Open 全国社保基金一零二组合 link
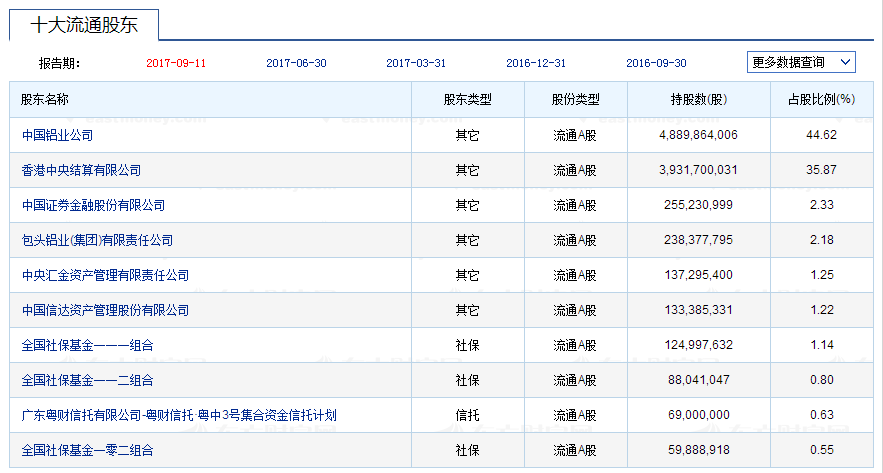This screenshot has height=473, width=883. tap(87, 450)
